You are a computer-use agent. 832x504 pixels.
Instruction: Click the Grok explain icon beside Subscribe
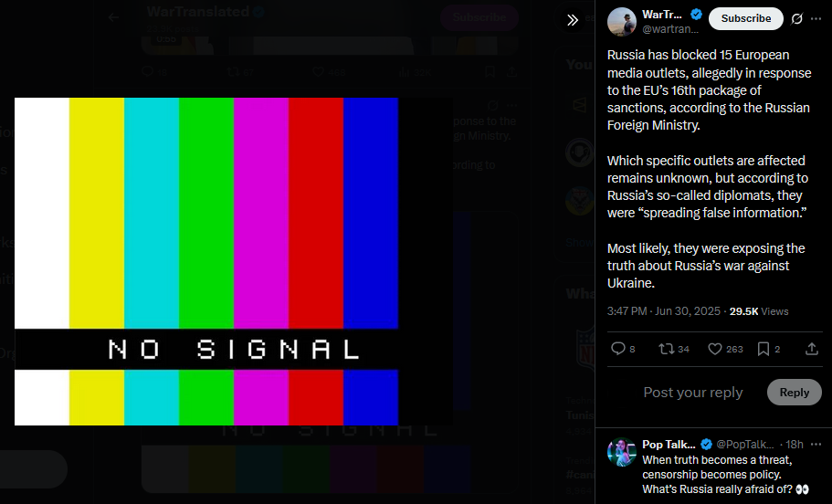click(796, 19)
